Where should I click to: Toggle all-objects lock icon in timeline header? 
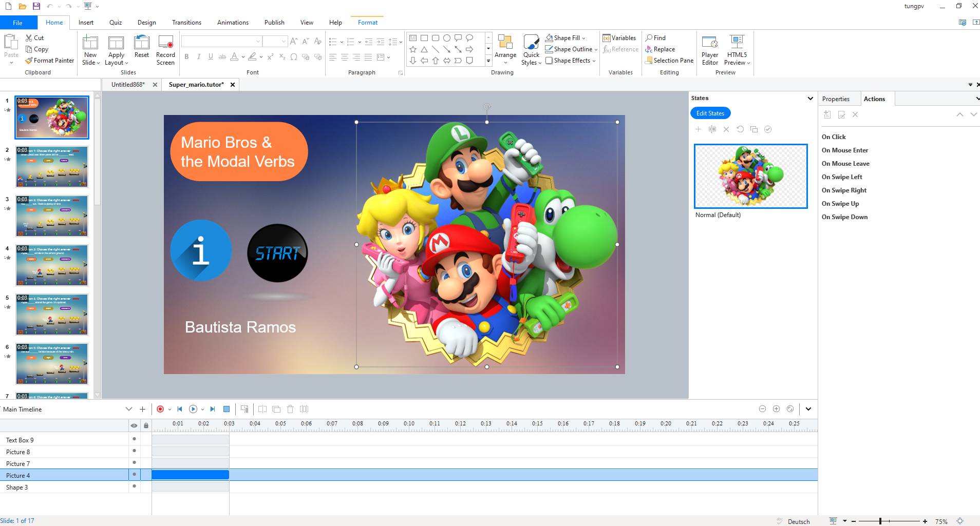coord(146,425)
